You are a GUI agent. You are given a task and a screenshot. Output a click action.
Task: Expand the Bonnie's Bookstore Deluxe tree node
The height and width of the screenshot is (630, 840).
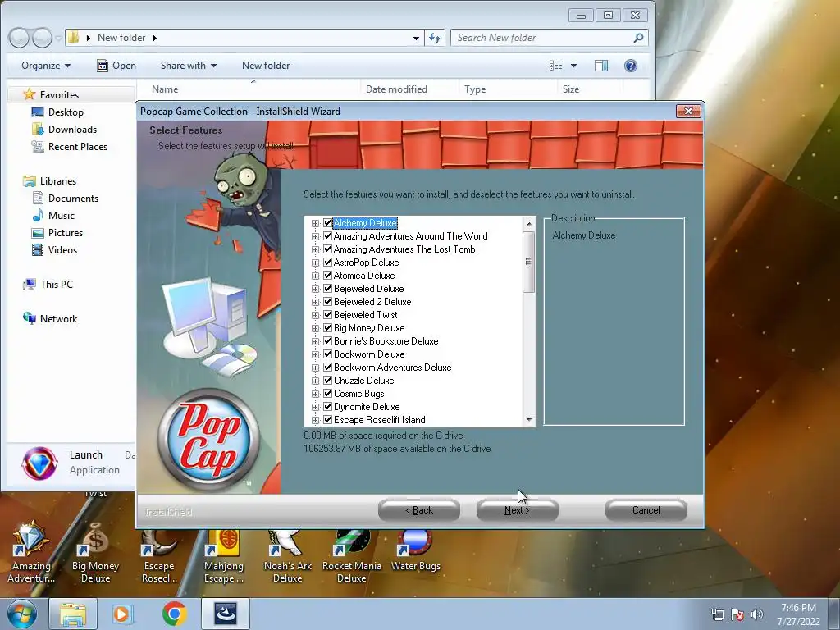(x=315, y=341)
